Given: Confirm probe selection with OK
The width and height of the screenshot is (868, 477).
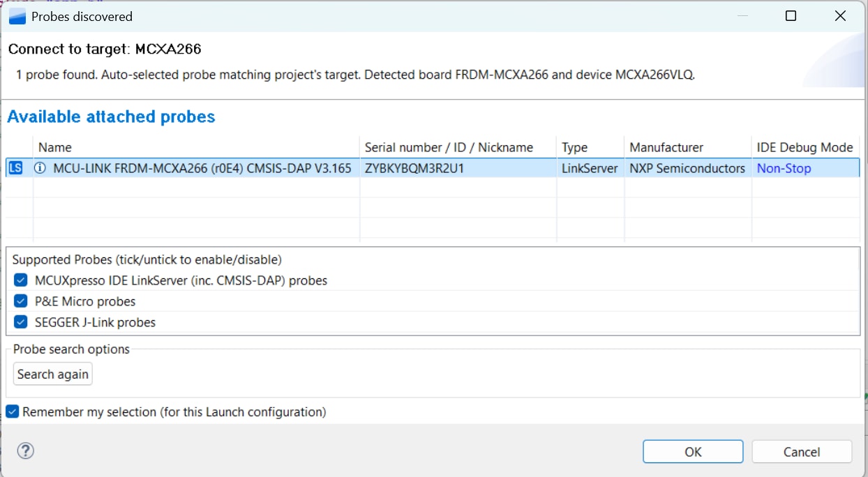Looking at the screenshot, I should [692, 451].
